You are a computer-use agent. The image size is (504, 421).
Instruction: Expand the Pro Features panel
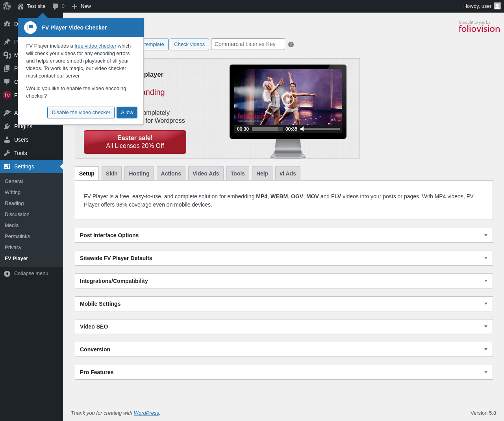click(x=284, y=372)
